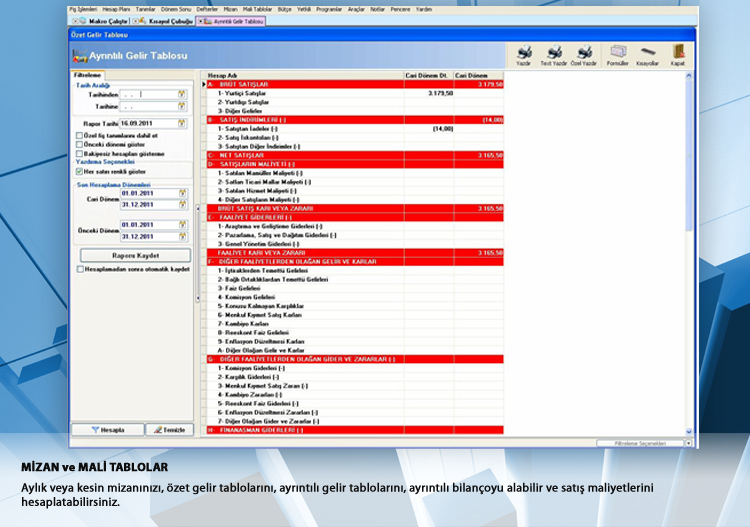Click the Raporu Kaydet button
This screenshot has width=750, height=527.
pyautogui.click(x=135, y=255)
